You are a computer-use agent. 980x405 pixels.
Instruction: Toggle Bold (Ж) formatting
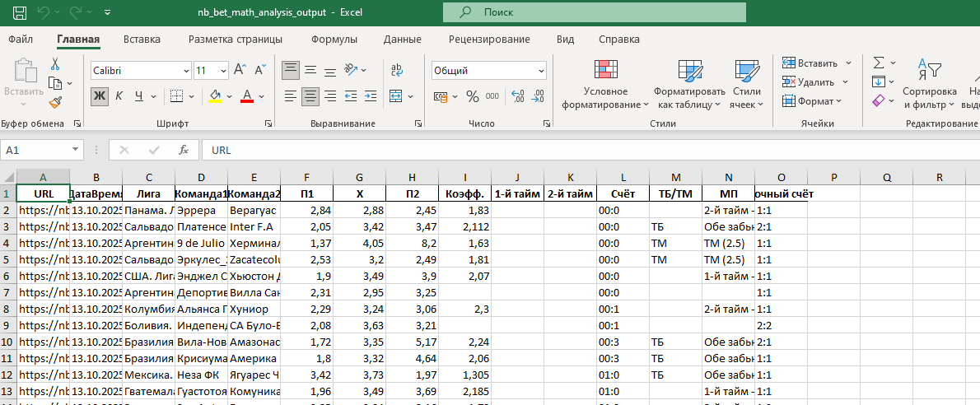pos(100,96)
